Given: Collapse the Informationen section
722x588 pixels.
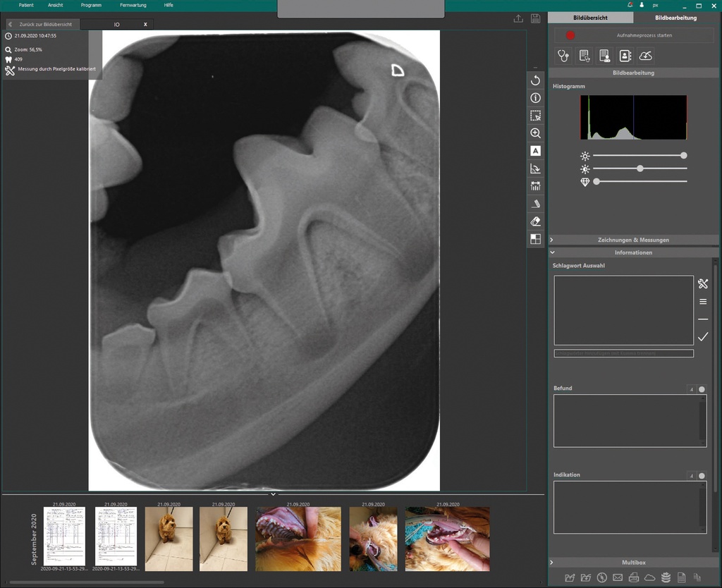Looking at the screenshot, I should click(633, 252).
